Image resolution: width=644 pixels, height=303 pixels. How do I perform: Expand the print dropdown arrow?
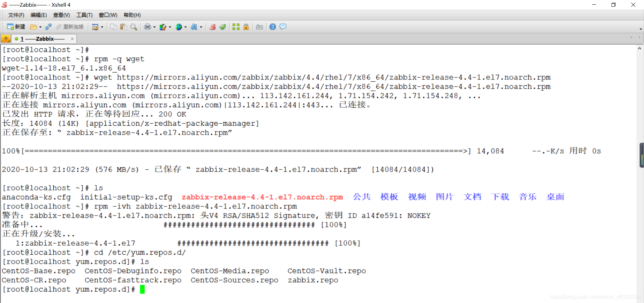tap(154, 27)
